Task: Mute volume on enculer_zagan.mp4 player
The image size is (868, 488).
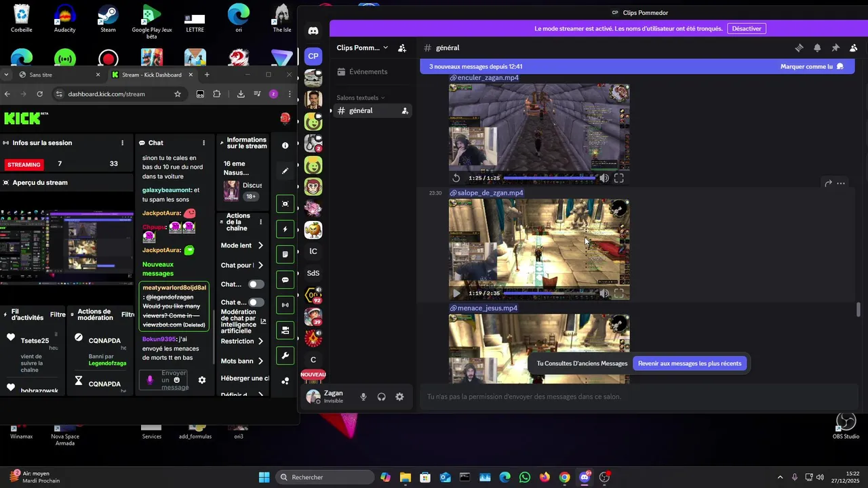Action: 604,178
